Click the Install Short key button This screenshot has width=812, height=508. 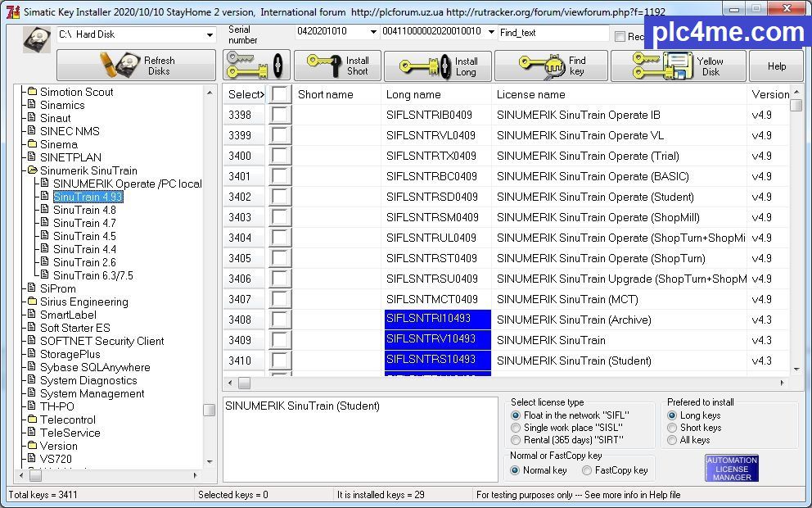[337, 66]
